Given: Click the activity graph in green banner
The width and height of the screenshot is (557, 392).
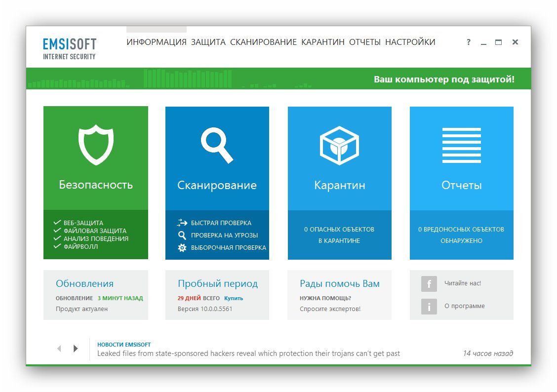Looking at the screenshot, I should tap(170, 79).
